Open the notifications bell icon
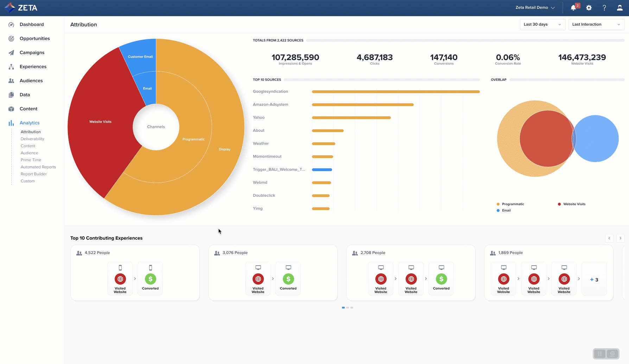 coord(573,8)
